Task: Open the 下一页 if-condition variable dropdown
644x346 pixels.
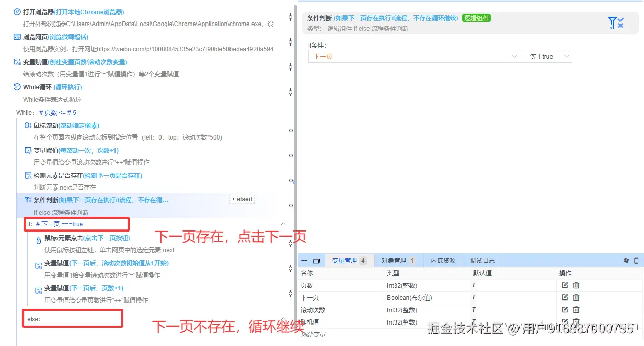Action: 415,56
